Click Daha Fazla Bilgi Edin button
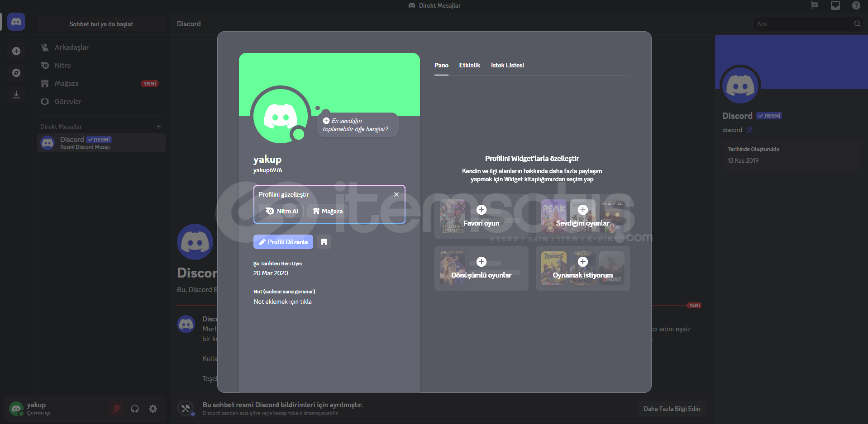Viewport: 868px width, 424px height. click(672, 409)
